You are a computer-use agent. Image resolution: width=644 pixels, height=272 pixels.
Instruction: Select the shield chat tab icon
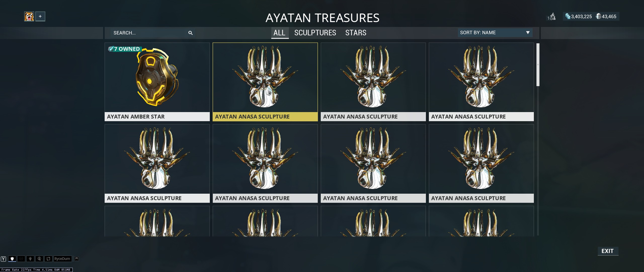(x=12, y=259)
